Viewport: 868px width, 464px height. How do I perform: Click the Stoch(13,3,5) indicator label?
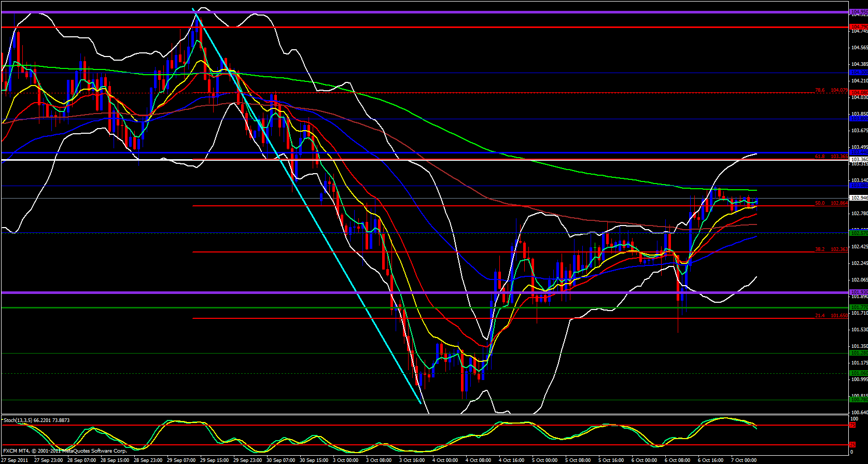pyautogui.click(x=36, y=420)
